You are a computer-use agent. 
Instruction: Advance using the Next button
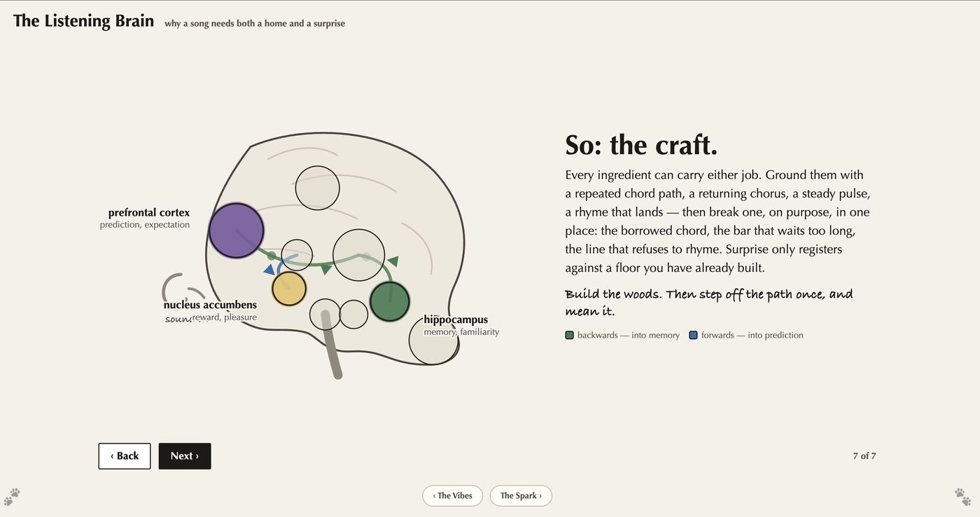(185, 456)
